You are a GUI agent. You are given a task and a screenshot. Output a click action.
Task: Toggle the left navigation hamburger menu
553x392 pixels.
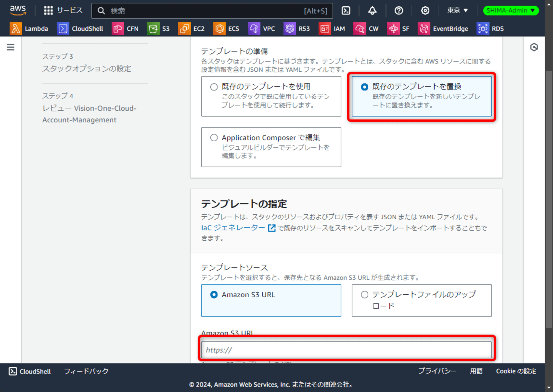pyautogui.click(x=11, y=47)
